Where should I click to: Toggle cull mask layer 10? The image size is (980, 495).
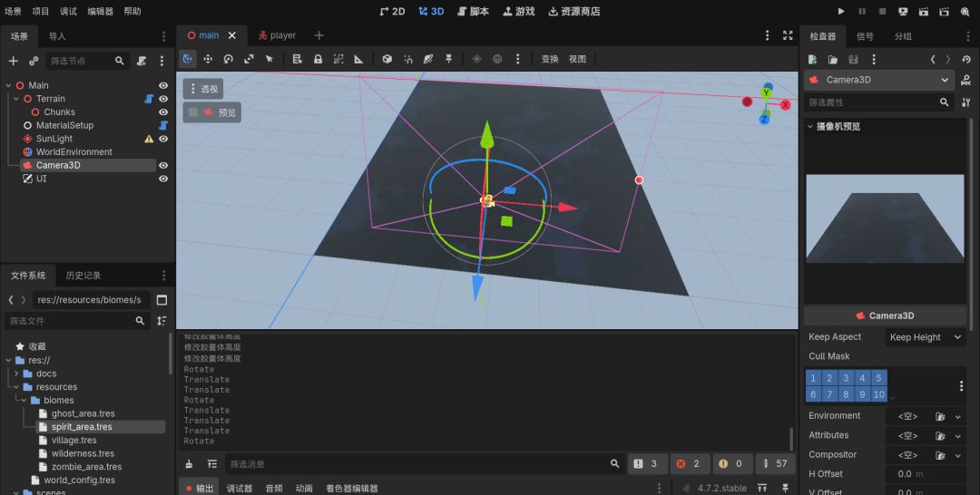pyautogui.click(x=878, y=393)
